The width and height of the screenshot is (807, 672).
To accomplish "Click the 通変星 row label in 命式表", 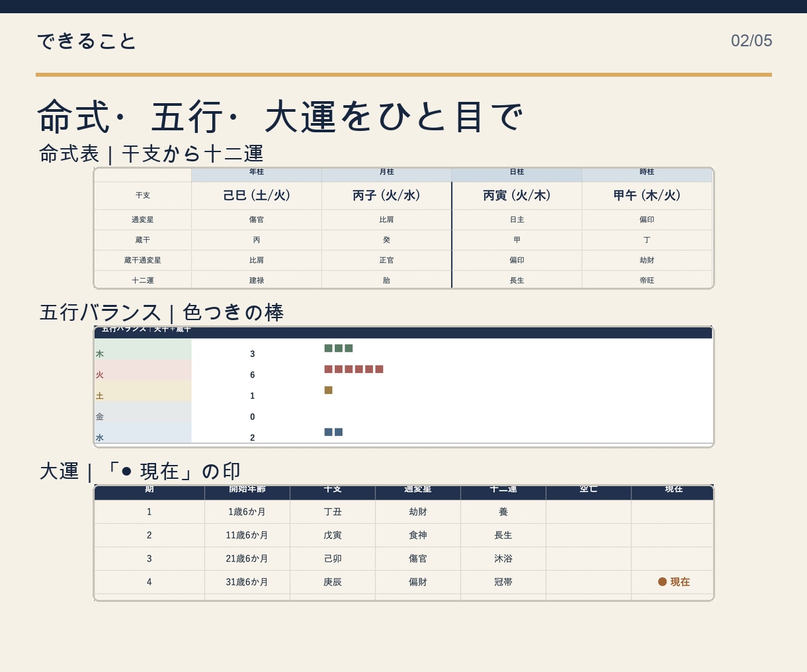I will [x=143, y=220].
